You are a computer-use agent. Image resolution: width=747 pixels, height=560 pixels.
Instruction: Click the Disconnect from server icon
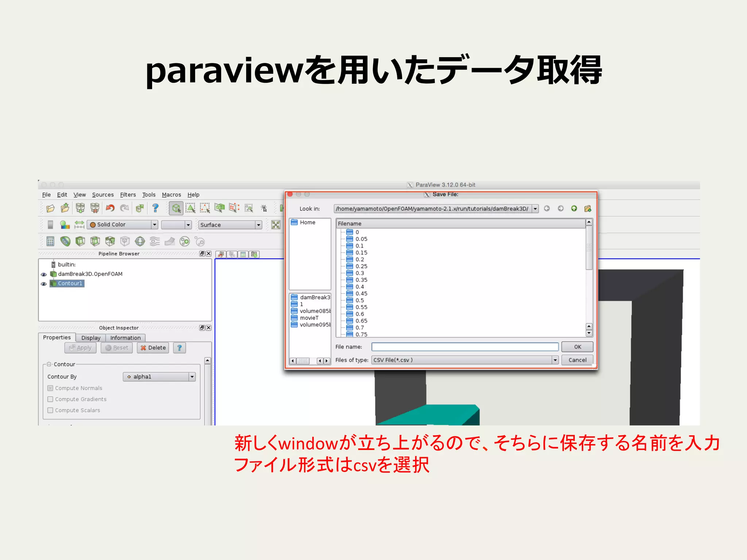(x=95, y=208)
